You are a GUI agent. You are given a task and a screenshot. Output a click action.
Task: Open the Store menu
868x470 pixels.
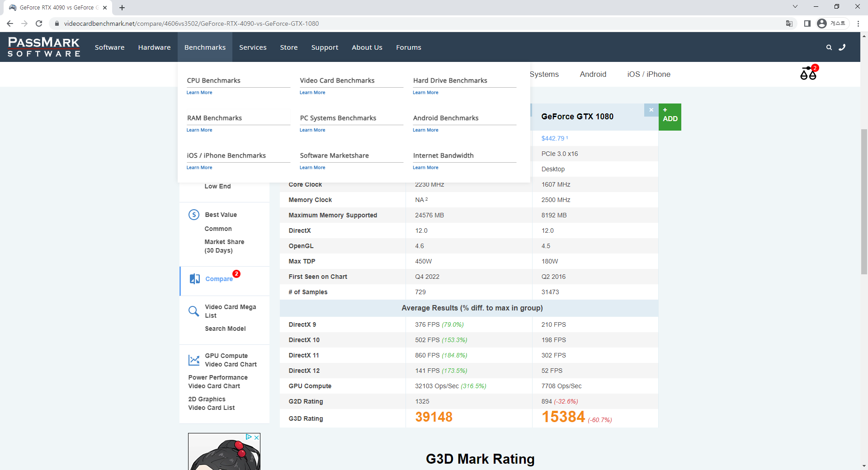coord(289,47)
